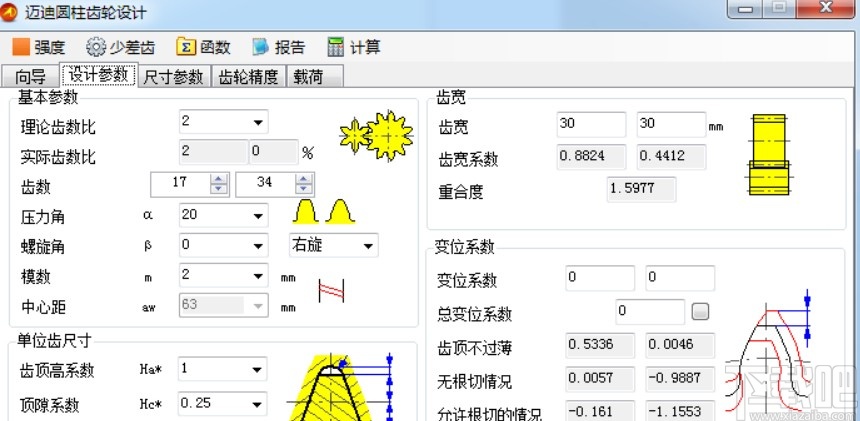Switch to the 载荷 tab
This screenshot has width=860, height=421.
tap(315, 76)
